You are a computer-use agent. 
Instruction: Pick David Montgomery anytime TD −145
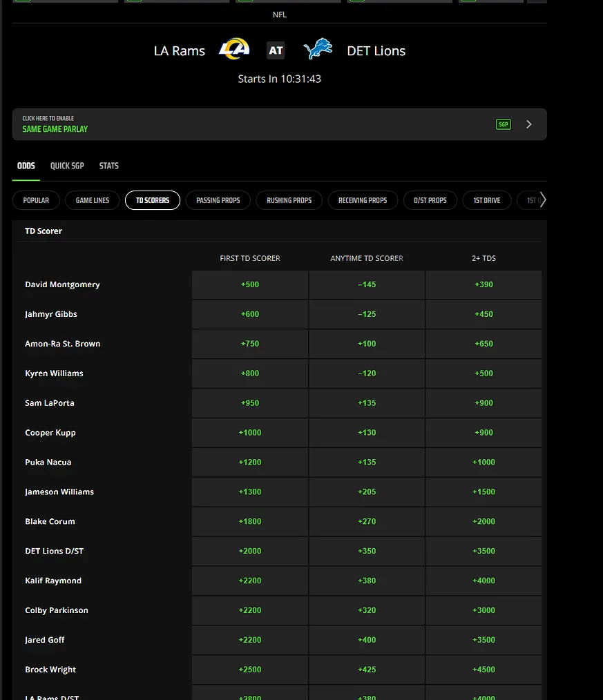point(367,284)
